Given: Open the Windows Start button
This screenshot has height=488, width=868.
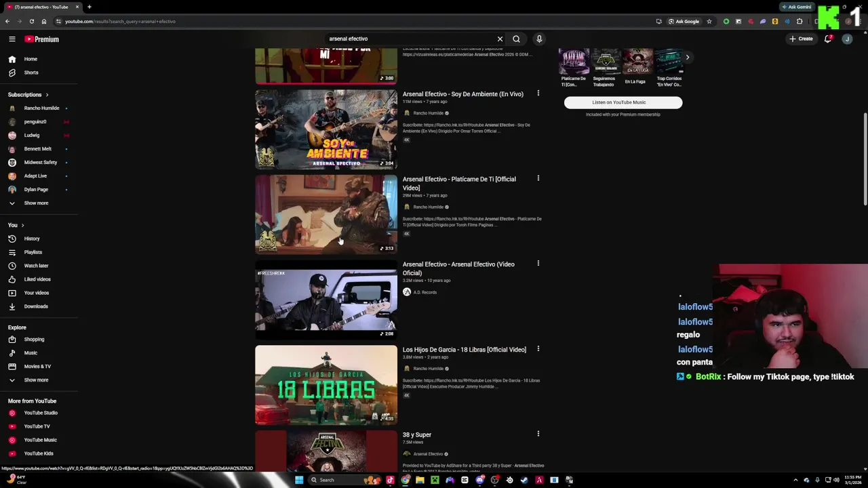Looking at the screenshot, I should coord(298,480).
